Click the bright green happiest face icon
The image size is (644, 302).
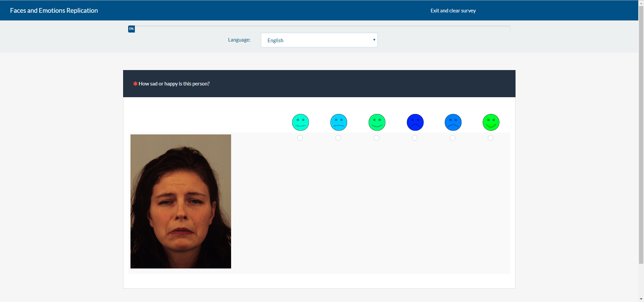click(x=491, y=122)
